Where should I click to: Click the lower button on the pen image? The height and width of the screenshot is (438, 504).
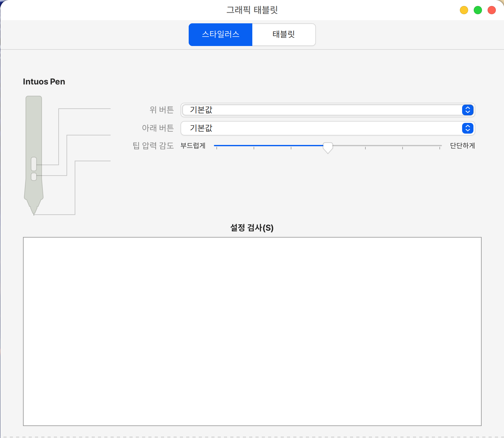34,176
